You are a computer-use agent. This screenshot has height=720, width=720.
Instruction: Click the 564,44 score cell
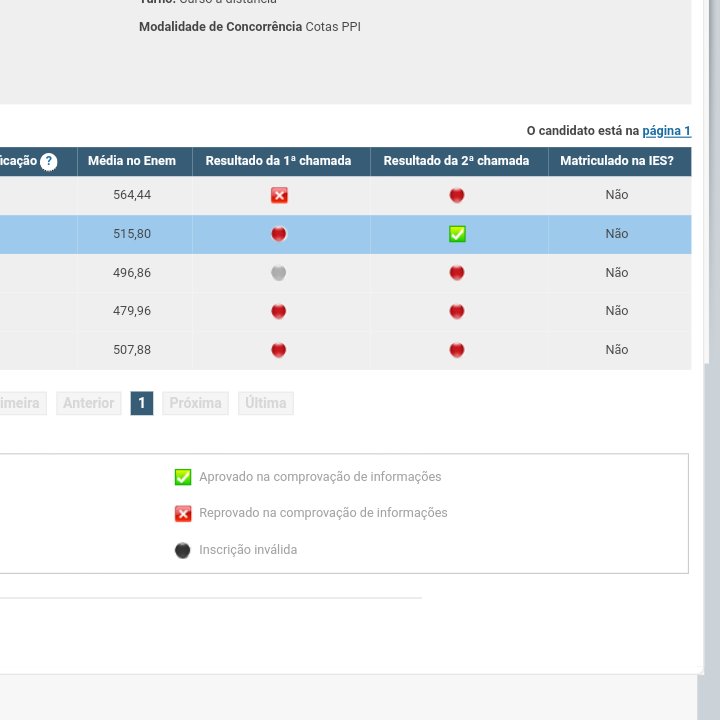tap(135, 195)
